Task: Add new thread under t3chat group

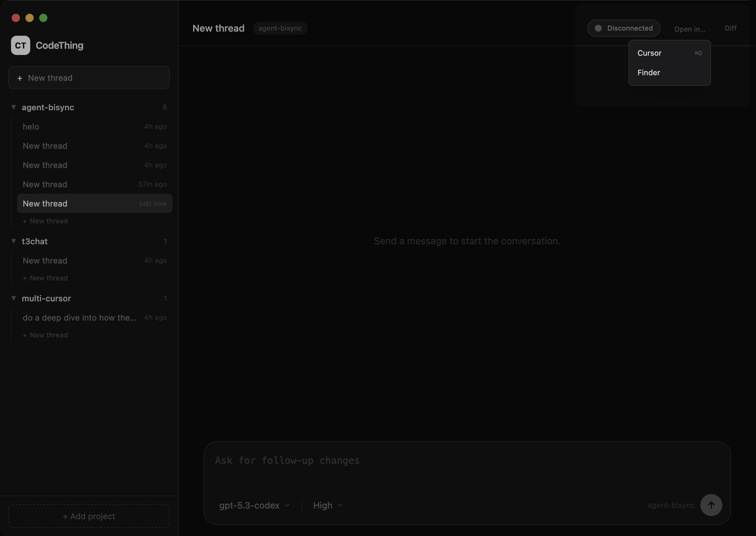Action: (x=45, y=278)
